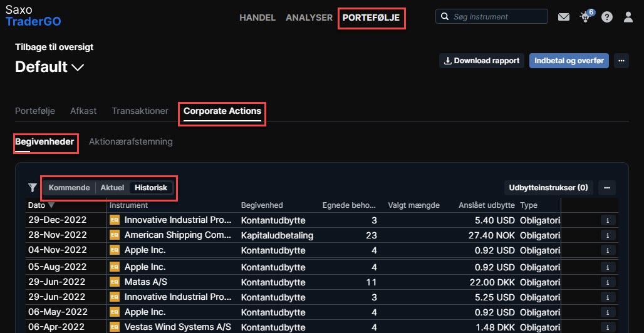
Task: Open more options next to Udbytteinstrukser
Action: 607,188
